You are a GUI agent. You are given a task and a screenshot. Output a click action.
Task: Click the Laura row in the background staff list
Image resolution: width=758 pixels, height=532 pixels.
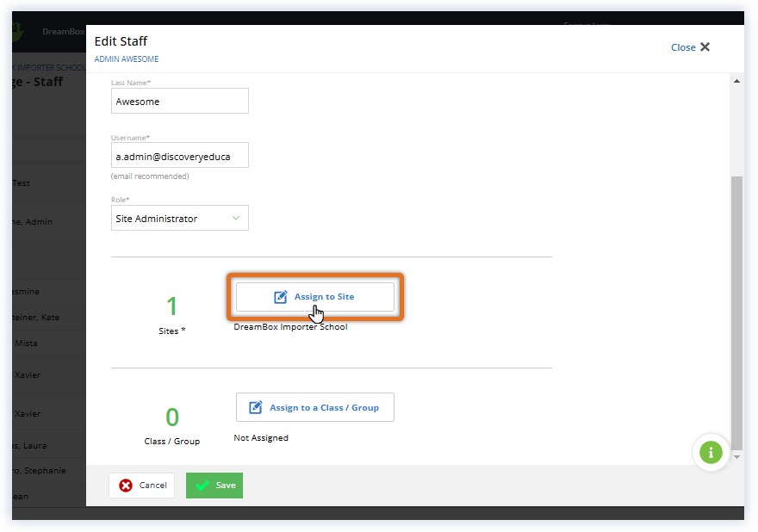click(49, 446)
